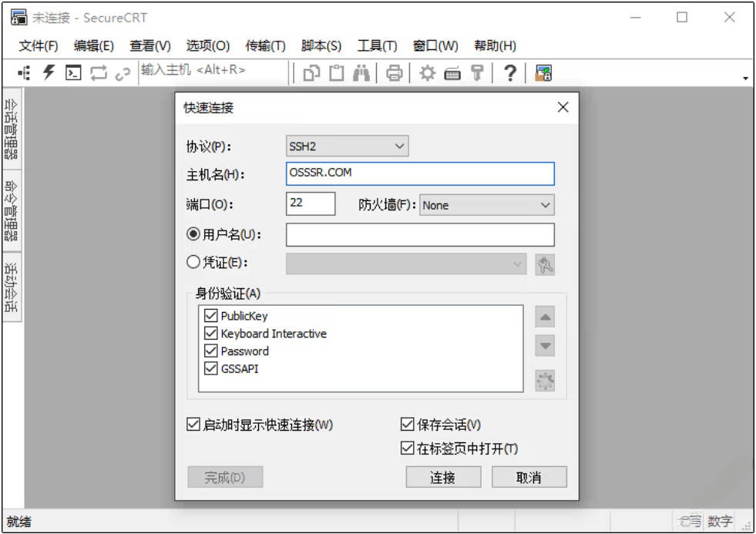This screenshot has height=534, width=756.
Task: Open authentication properties gear button
Action: coord(545,381)
